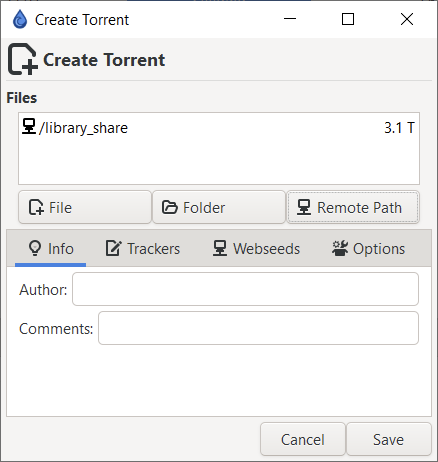Click the open folder icon in Folder button
438x462 pixels.
(170, 207)
